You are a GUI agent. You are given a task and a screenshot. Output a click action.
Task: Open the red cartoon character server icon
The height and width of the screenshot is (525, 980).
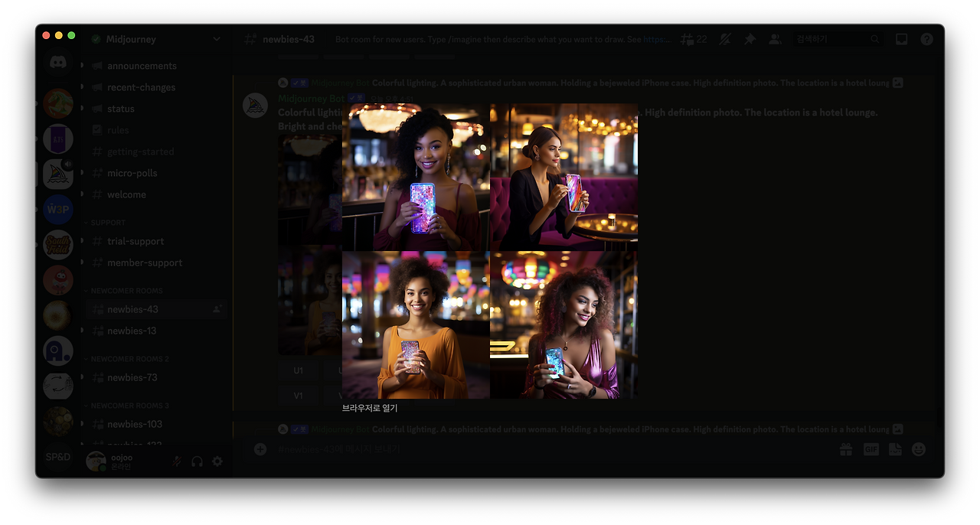(58, 280)
